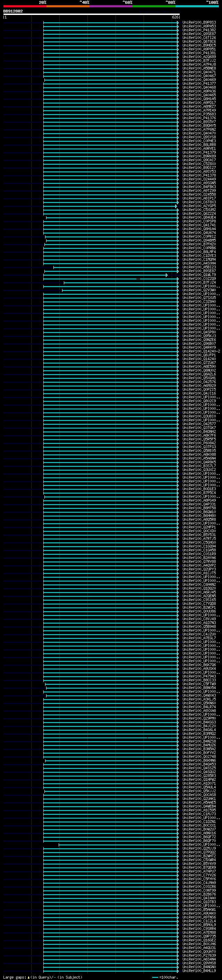The height and width of the screenshot is (980, 222).
Task: Select hit label UniRef100_C1DYE3
Action: click(x=199, y=256)
